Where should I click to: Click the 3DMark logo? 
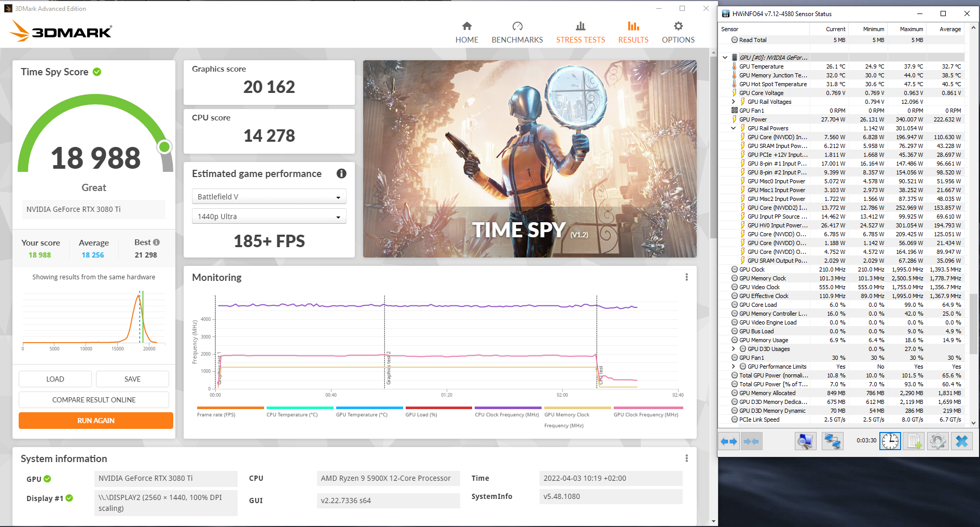(61, 31)
